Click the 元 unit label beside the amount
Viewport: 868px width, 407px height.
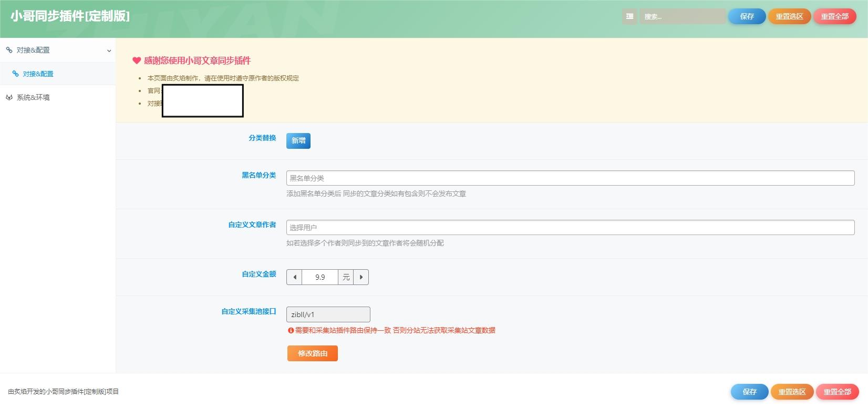pos(346,277)
